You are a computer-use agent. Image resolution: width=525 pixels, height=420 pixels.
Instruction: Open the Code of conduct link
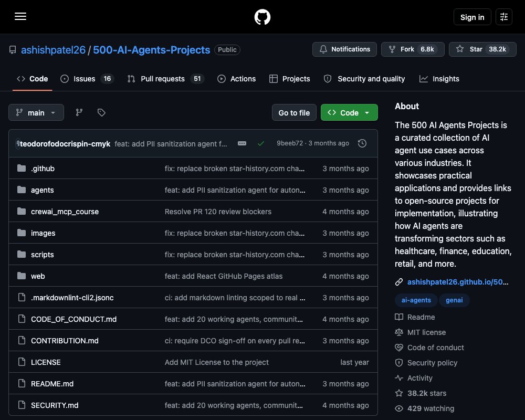pyautogui.click(x=436, y=348)
